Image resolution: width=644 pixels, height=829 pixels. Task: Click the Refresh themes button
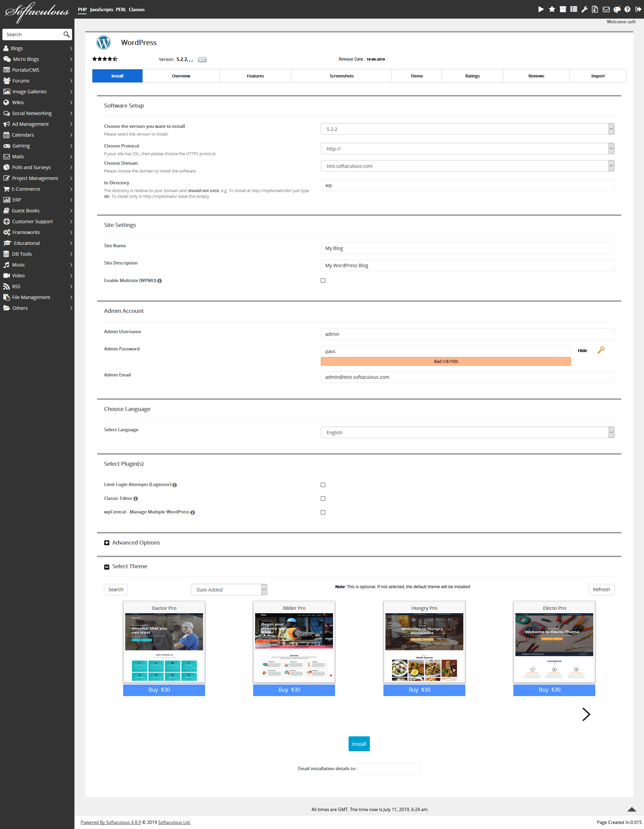(601, 590)
